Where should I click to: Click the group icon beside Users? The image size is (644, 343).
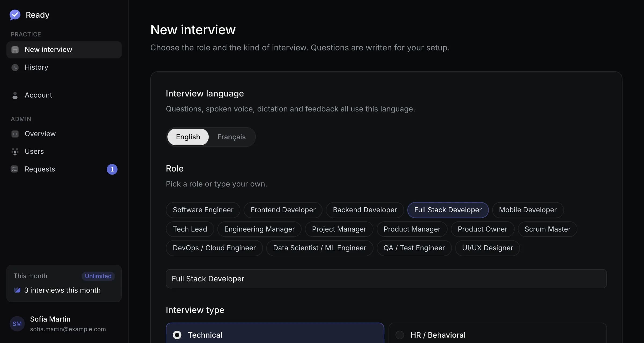(15, 151)
